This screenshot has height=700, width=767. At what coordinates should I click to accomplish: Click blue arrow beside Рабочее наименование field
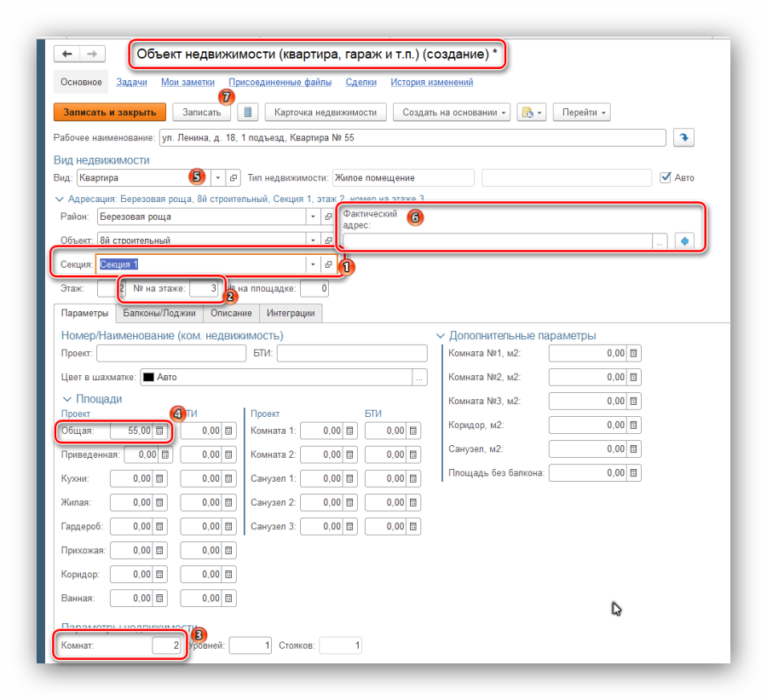[683, 138]
